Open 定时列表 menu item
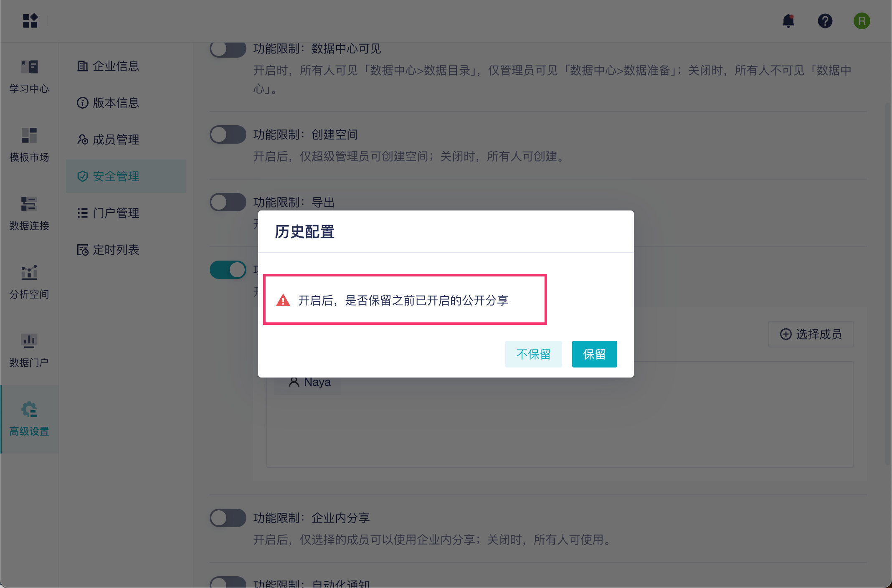This screenshot has width=892, height=588. (109, 250)
